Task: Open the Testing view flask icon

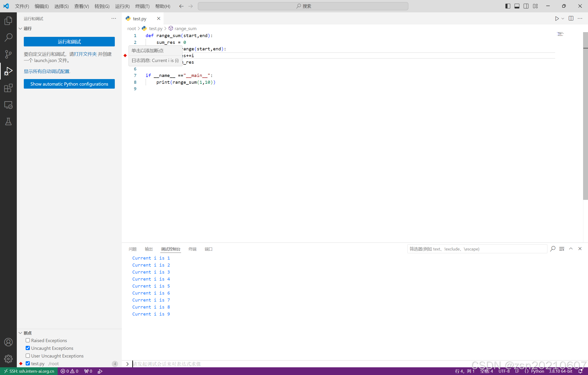Action: 8,122
